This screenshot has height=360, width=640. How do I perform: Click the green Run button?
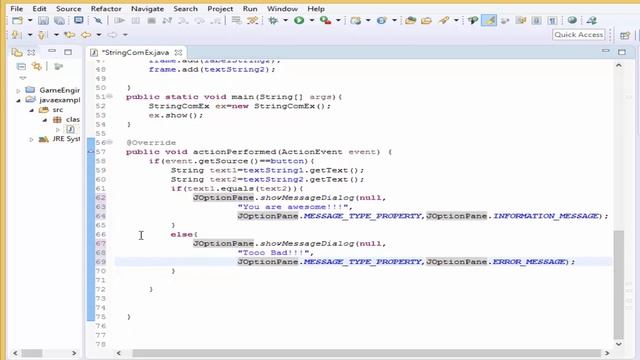point(299,20)
